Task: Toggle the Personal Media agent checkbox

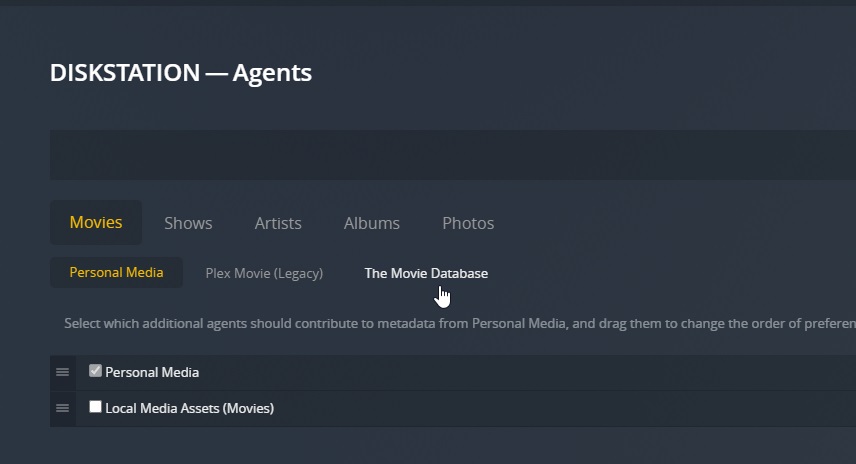Action: click(95, 371)
